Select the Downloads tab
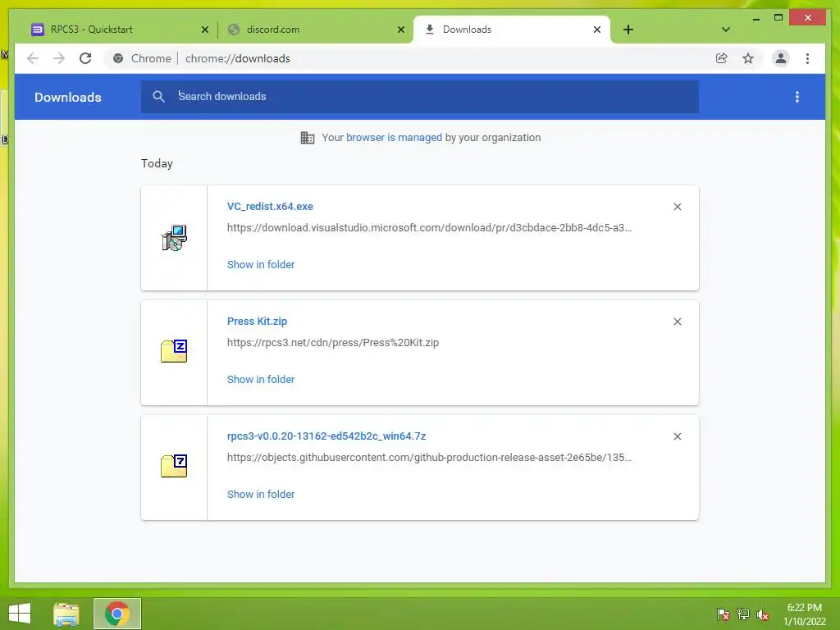The height and width of the screenshot is (630, 840). (512, 30)
